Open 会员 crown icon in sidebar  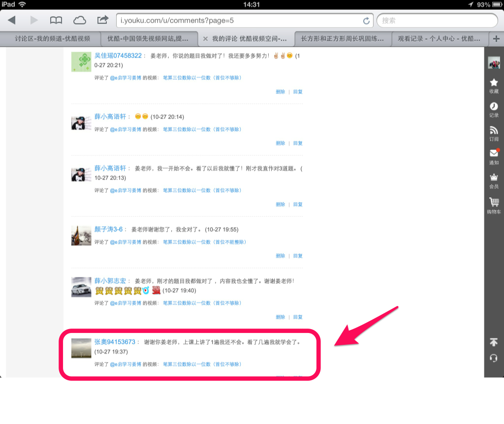tap(494, 181)
